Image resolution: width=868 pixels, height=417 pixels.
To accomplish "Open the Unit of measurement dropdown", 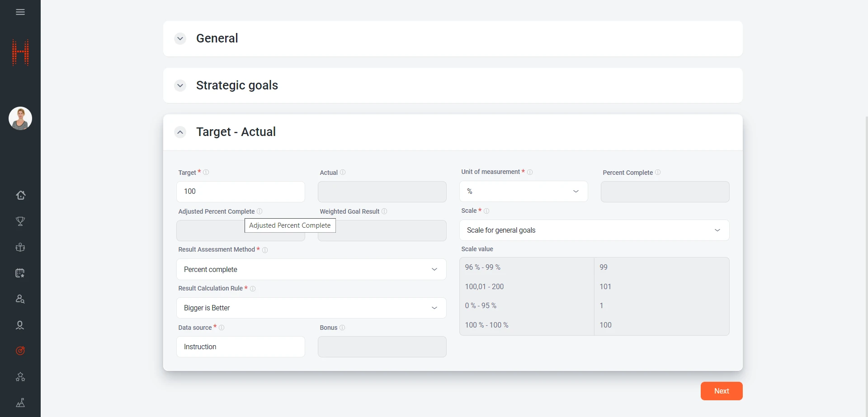I will [524, 192].
